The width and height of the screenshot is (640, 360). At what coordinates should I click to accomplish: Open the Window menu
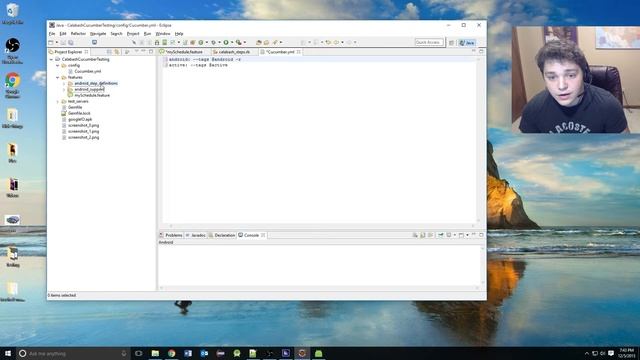162,33
